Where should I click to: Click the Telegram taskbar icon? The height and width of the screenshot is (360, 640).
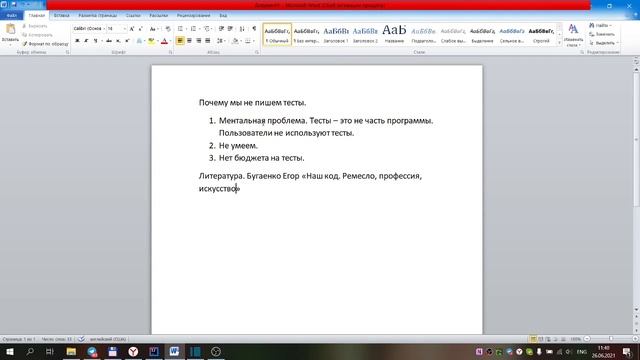(x=92, y=351)
